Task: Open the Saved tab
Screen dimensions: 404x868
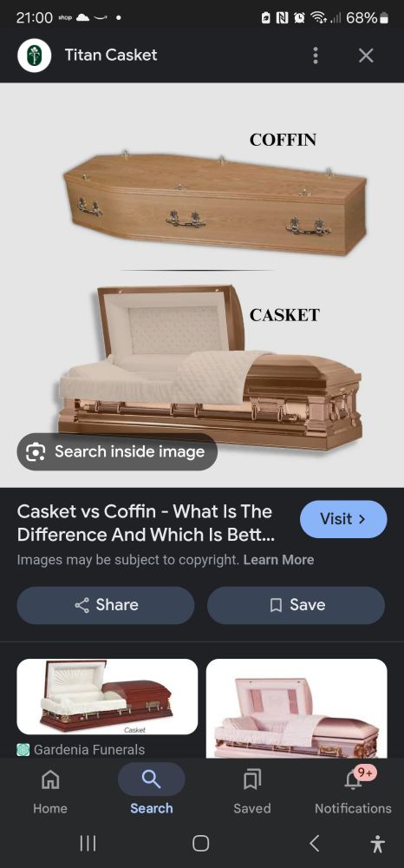Action: coord(252,792)
